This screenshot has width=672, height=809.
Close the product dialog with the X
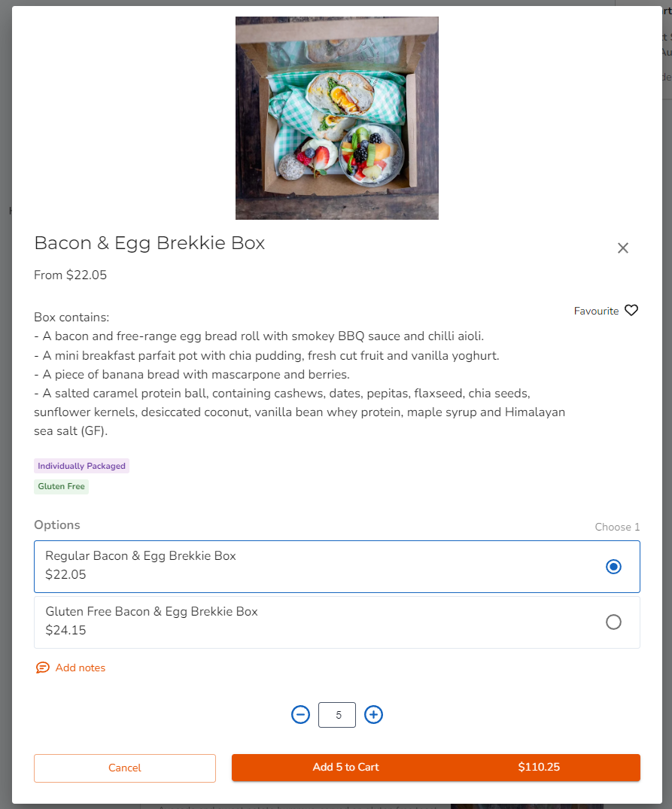coord(622,248)
